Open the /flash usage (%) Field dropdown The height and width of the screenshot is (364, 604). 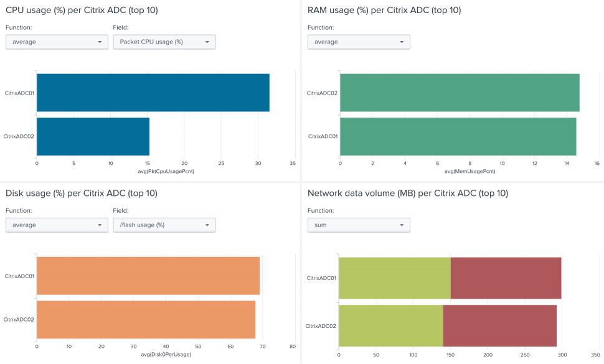tap(164, 225)
